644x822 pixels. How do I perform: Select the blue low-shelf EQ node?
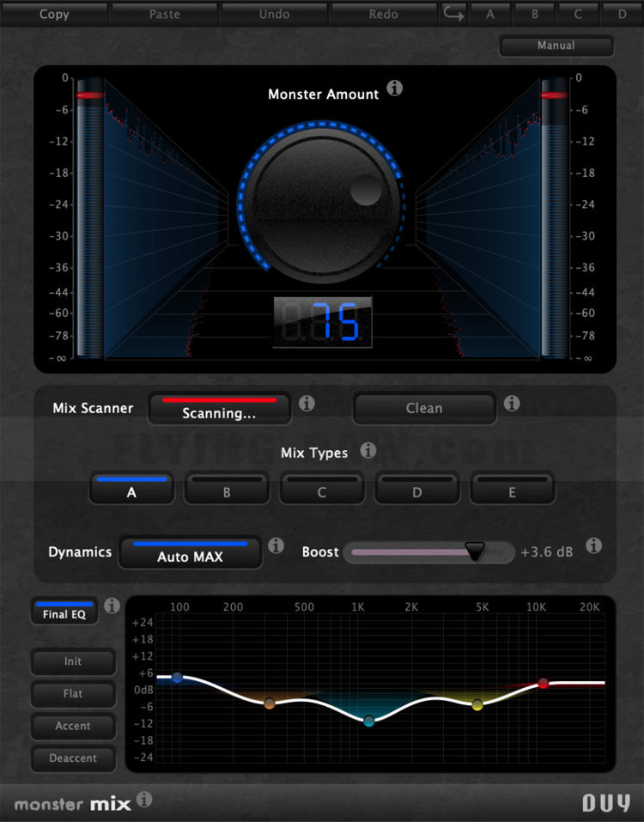(x=177, y=678)
